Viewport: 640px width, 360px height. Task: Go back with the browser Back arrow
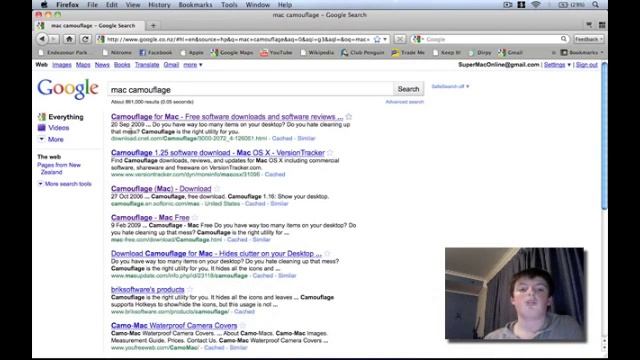click(42, 39)
